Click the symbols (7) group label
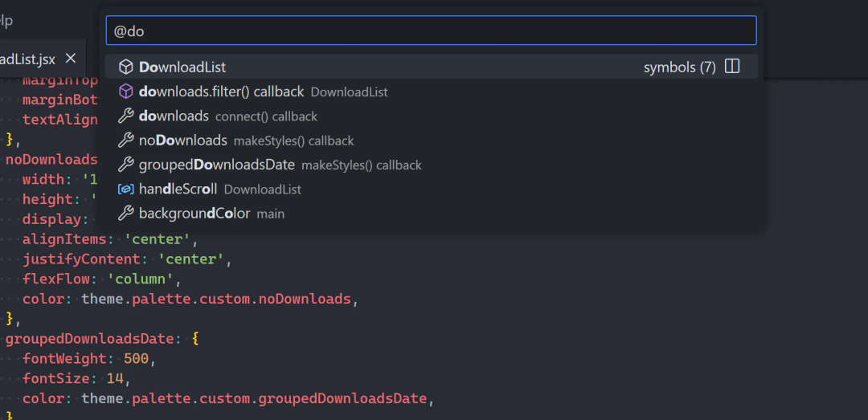Screen dimensions: 868x420 coord(679,67)
